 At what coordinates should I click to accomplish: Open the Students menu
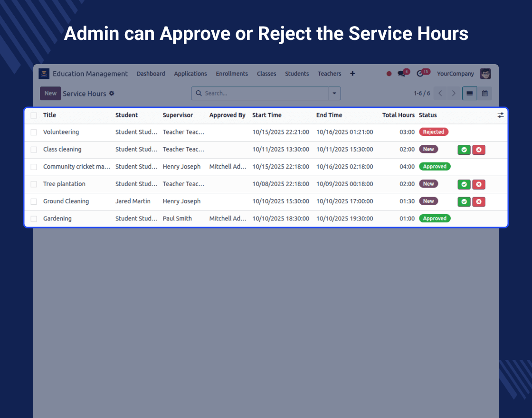click(x=297, y=74)
